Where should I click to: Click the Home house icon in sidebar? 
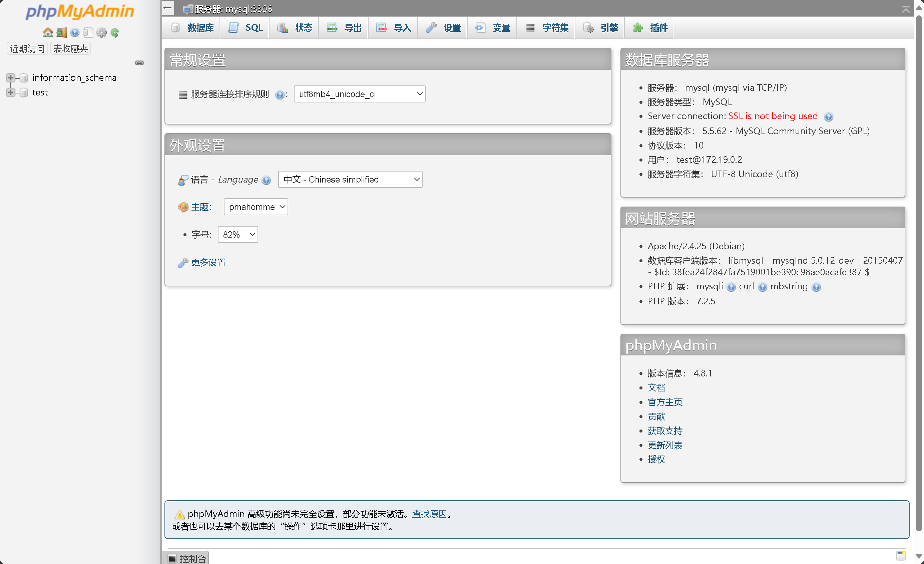point(48,33)
